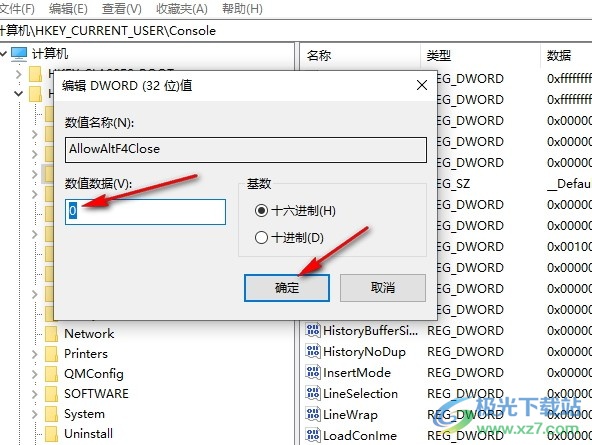Select the LineSelection value name
The image size is (592, 445).
coord(361,394)
